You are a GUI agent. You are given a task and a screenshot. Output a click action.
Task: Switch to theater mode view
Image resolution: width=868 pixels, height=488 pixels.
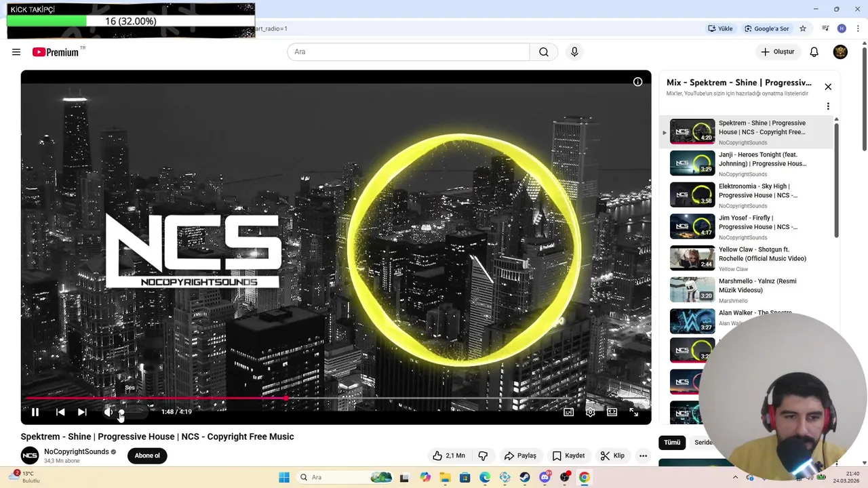click(612, 411)
